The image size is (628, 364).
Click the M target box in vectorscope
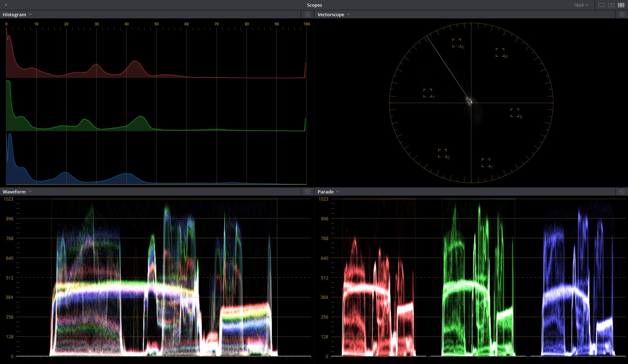(500, 53)
